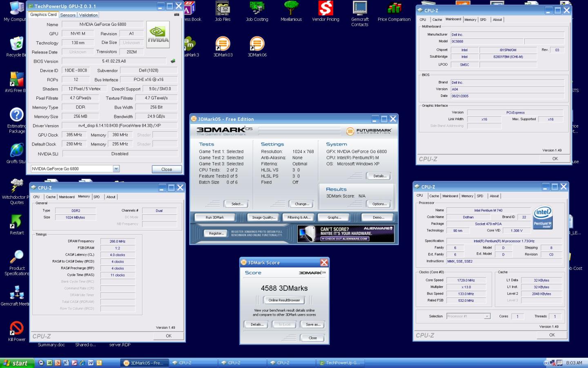Click the Filtering & AA button
The image size is (588, 368).
click(299, 218)
